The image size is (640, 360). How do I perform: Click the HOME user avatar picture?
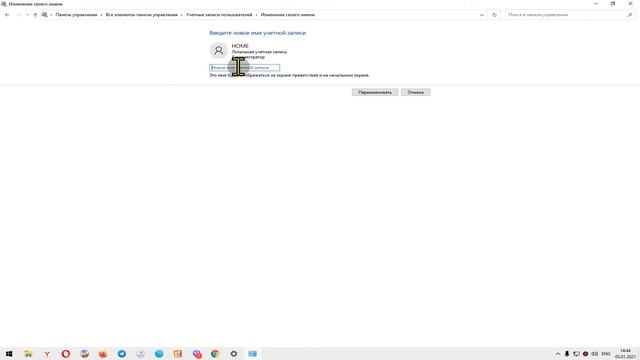(x=218, y=50)
